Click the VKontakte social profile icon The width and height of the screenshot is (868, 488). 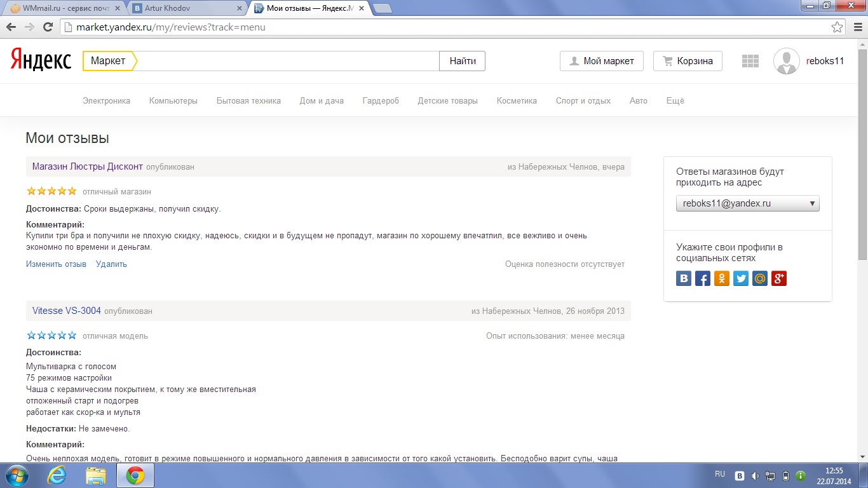[684, 278]
